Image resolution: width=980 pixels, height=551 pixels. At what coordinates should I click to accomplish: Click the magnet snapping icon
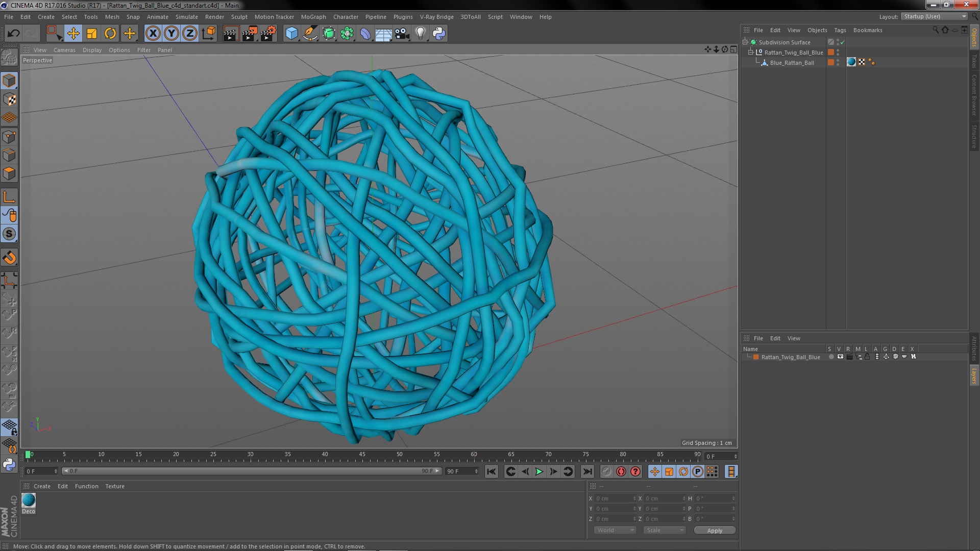click(9, 258)
